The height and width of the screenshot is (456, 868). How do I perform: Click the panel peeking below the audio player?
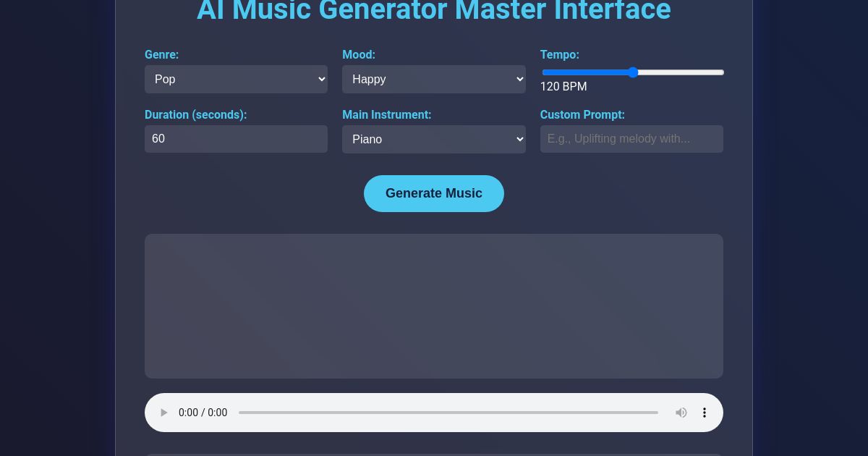[434, 452]
